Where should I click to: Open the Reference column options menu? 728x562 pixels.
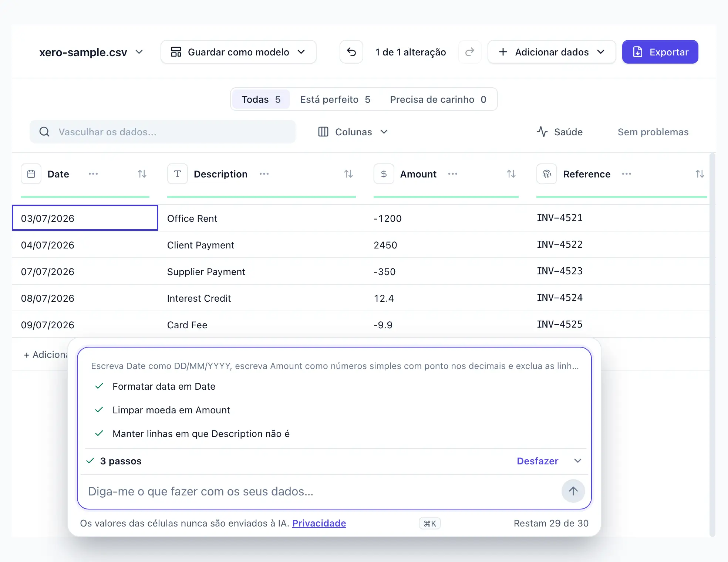click(x=627, y=174)
